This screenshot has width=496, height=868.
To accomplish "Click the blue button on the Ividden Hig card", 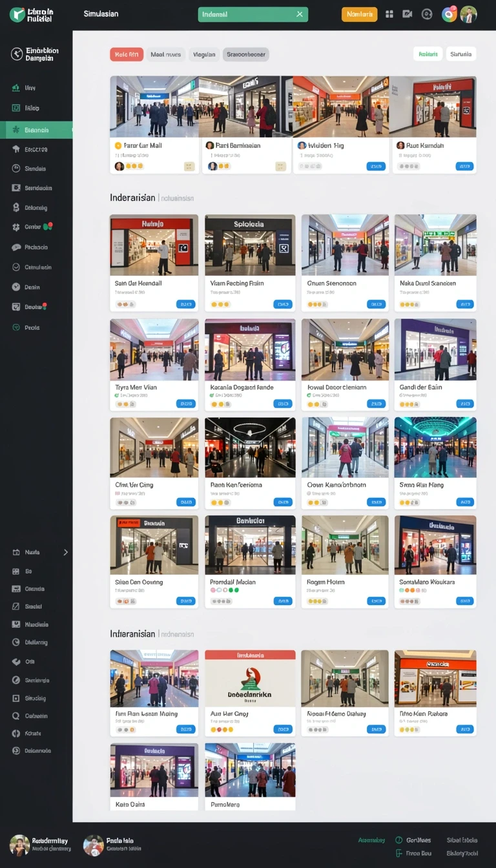I will (376, 166).
